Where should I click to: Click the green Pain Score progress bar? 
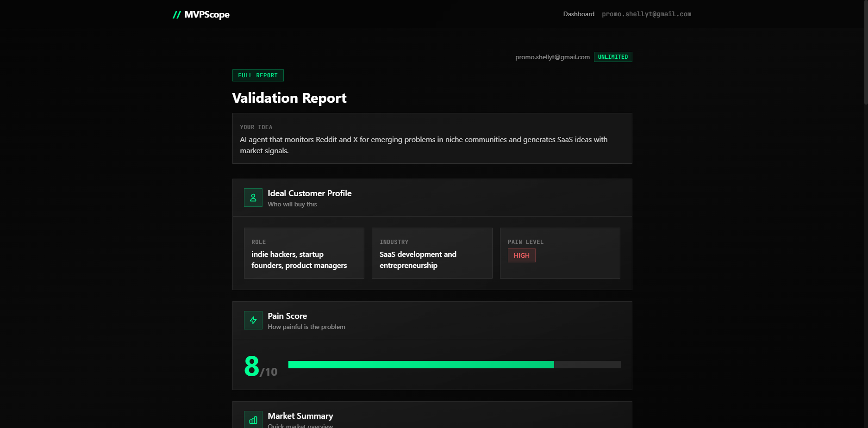click(x=421, y=365)
